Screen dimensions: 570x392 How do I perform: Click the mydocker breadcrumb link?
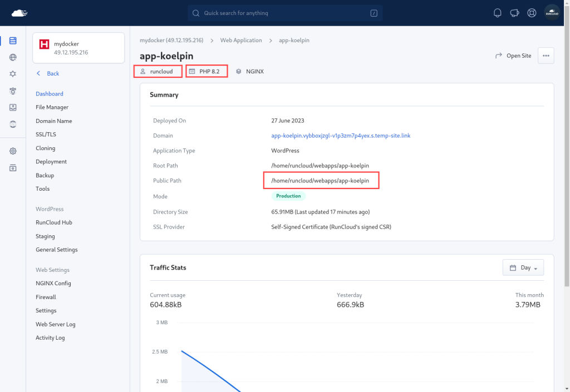pos(171,40)
